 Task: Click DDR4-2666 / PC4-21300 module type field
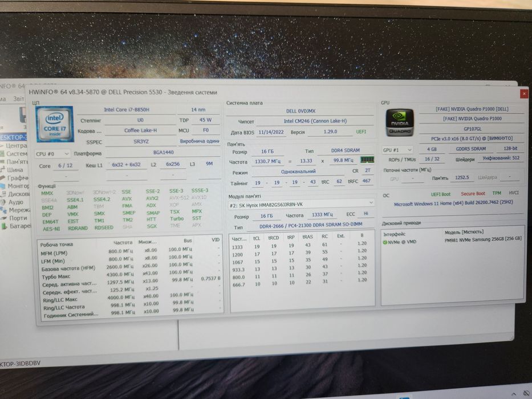(311, 225)
